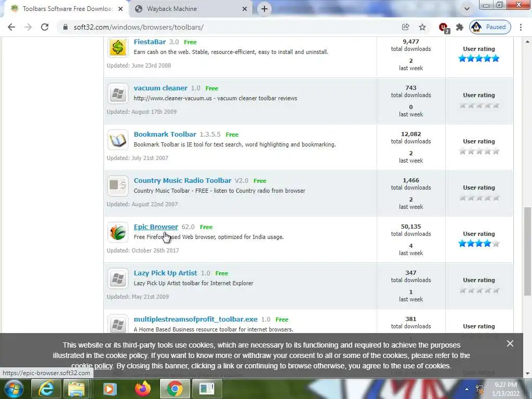Click "12,082" total downloads for Bookmark Toolbar
Image resolution: width=532 pixels, height=399 pixels.
click(411, 135)
